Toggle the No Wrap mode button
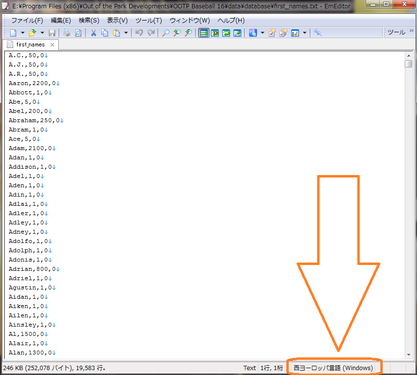The image size is (417, 375). pos(204,33)
